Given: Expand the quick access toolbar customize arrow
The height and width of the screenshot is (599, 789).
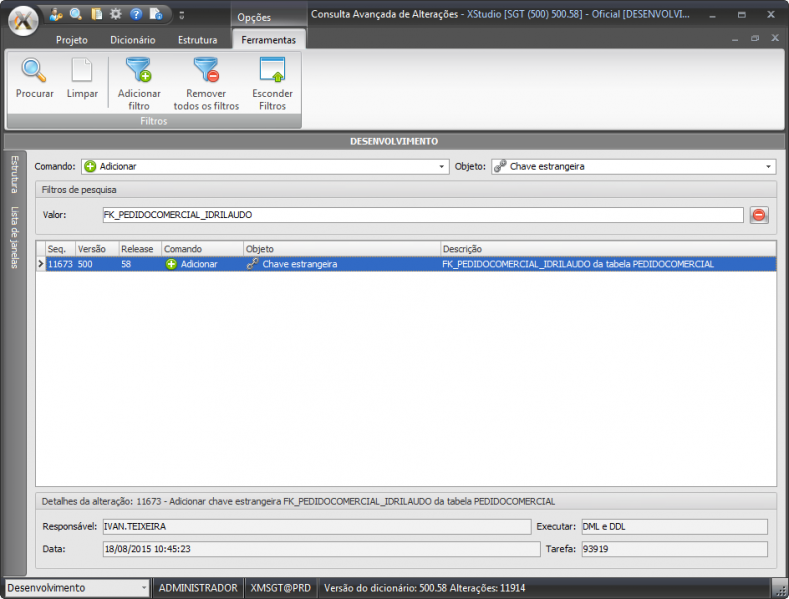Looking at the screenshot, I should [x=181, y=15].
